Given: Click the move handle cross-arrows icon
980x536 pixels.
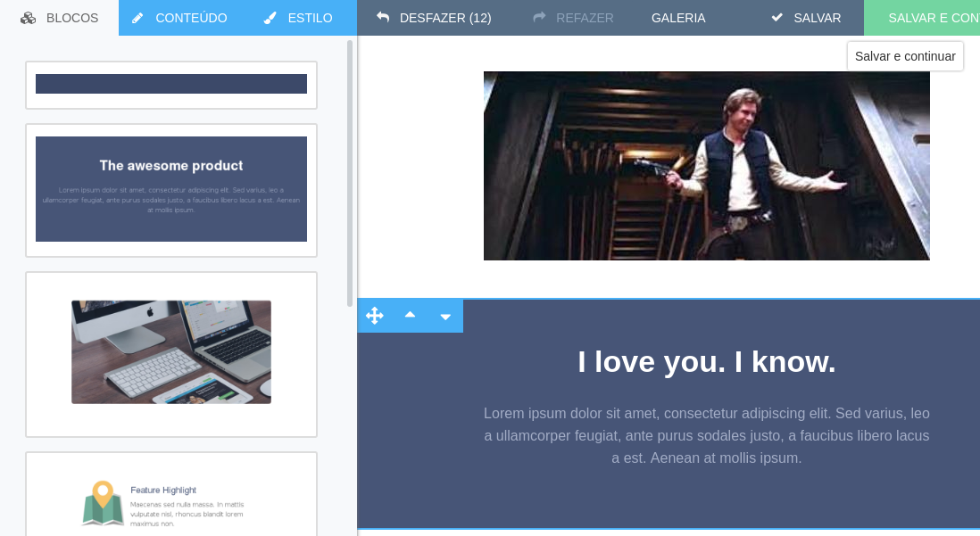Looking at the screenshot, I should (374, 316).
